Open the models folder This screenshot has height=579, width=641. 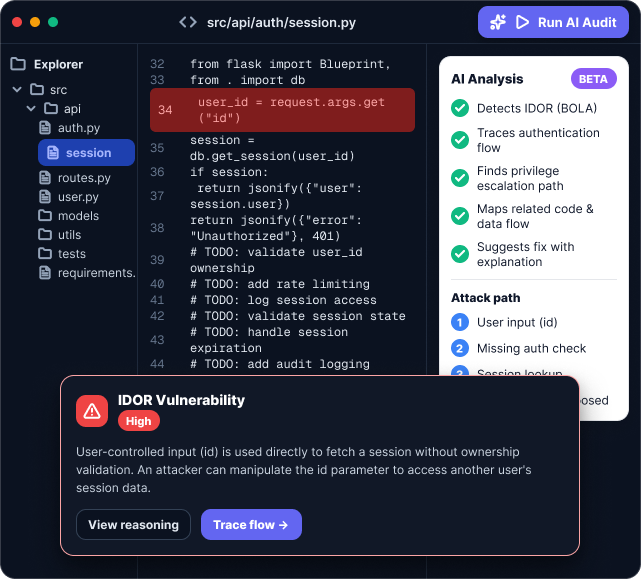tap(69, 215)
